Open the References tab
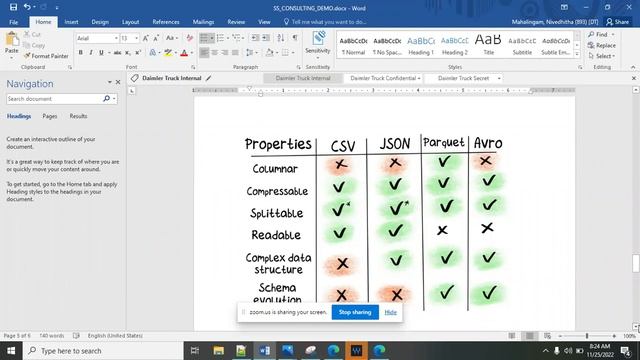Image resolution: width=640 pixels, height=360 pixels. coord(166,22)
